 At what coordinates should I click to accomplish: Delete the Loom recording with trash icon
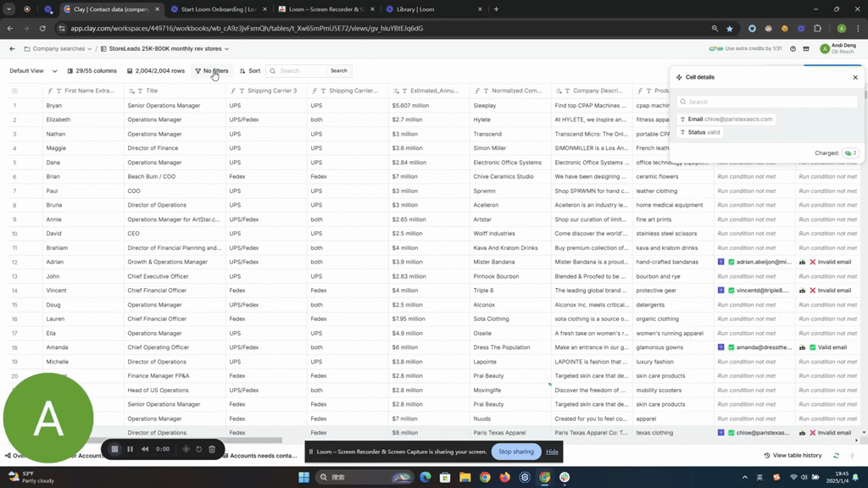[212, 449]
